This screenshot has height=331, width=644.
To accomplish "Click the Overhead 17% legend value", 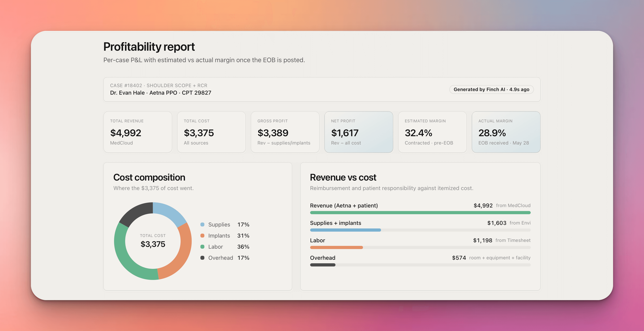I will pyautogui.click(x=243, y=258).
